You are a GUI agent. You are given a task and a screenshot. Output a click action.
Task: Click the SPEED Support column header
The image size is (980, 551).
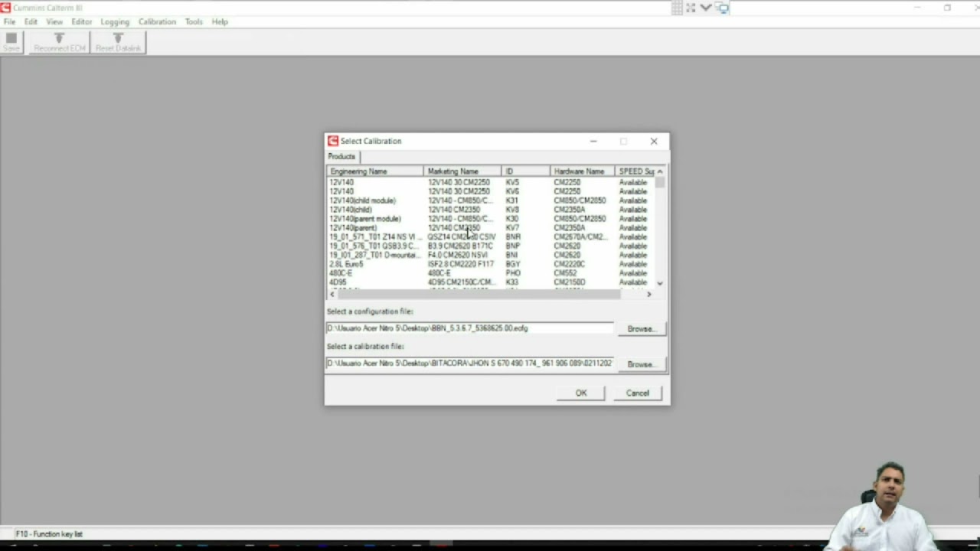[635, 171]
